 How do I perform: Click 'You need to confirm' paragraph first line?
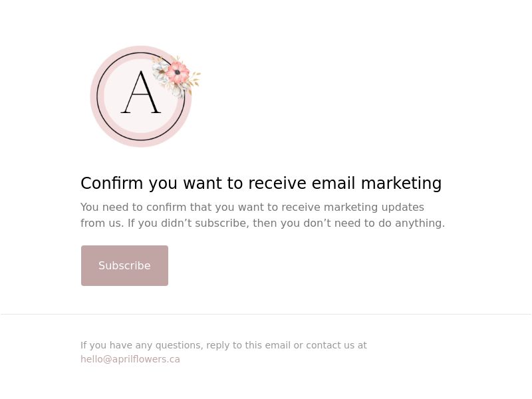252,207
